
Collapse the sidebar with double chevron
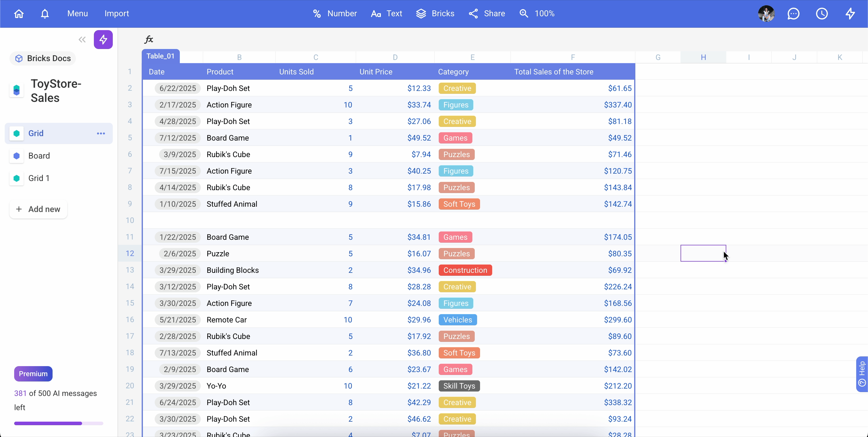coord(82,40)
